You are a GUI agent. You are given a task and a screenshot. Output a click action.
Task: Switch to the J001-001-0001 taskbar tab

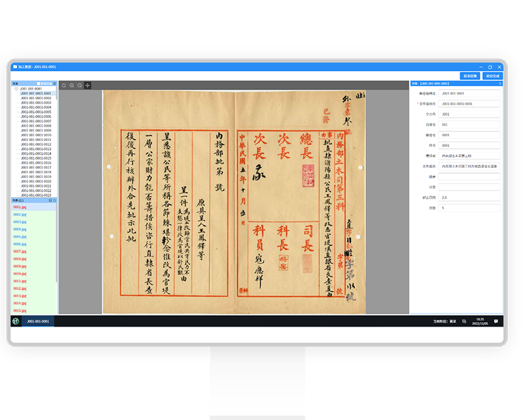38,321
